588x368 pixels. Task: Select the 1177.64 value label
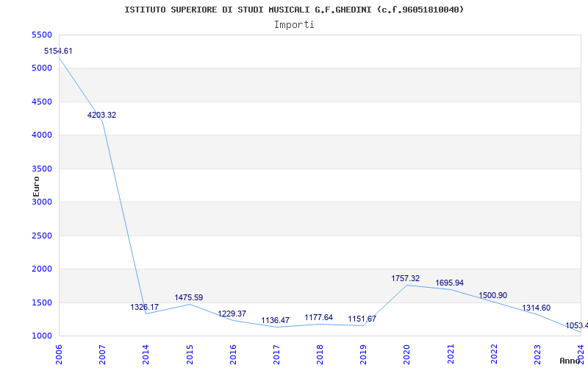pyautogui.click(x=319, y=318)
